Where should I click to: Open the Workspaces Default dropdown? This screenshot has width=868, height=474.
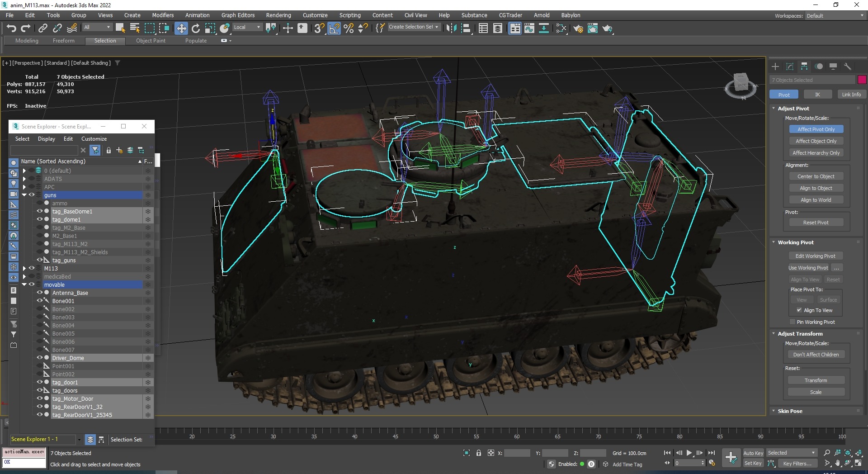click(x=835, y=16)
